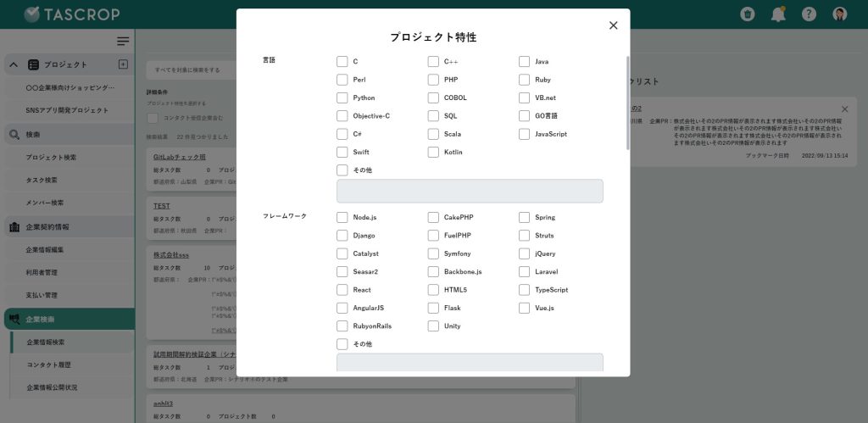Open 試用期間解約検証企業 result link

point(194,354)
